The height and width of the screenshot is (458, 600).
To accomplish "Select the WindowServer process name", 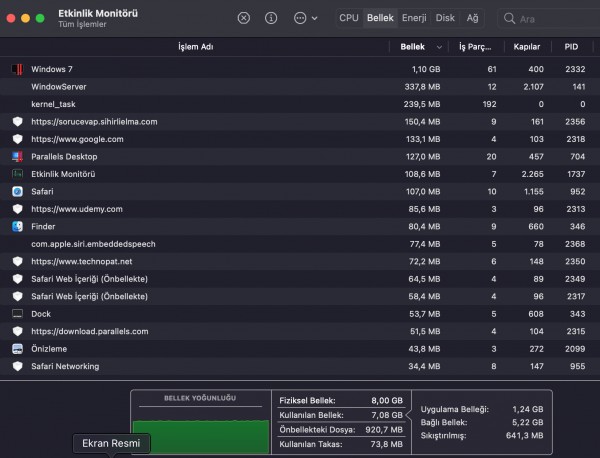I will [x=59, y=87].
